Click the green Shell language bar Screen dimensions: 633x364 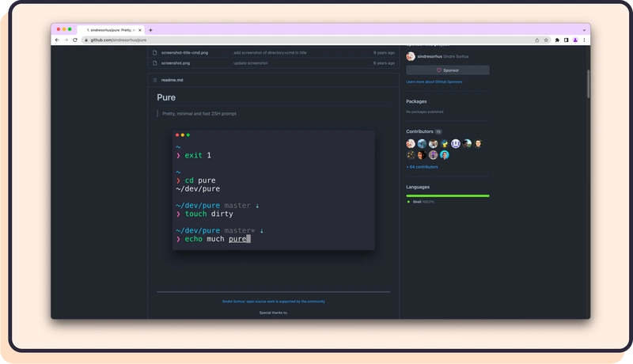pos(448,195)
